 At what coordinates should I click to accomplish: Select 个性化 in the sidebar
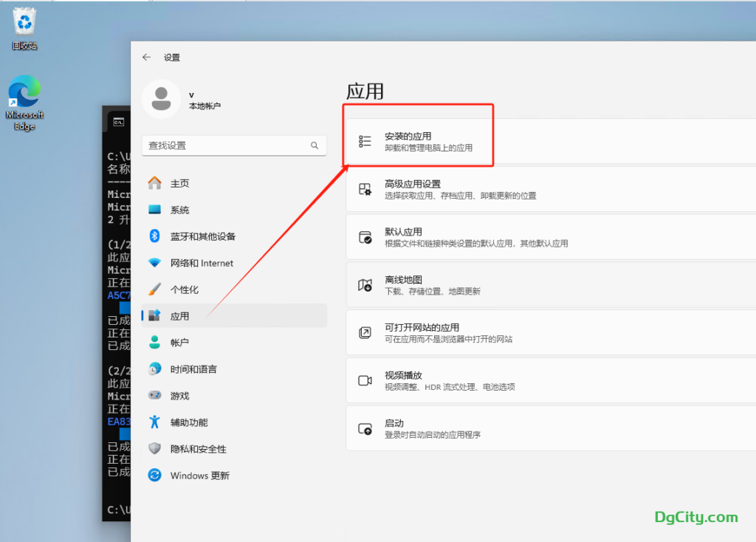(x=184, y=289)
